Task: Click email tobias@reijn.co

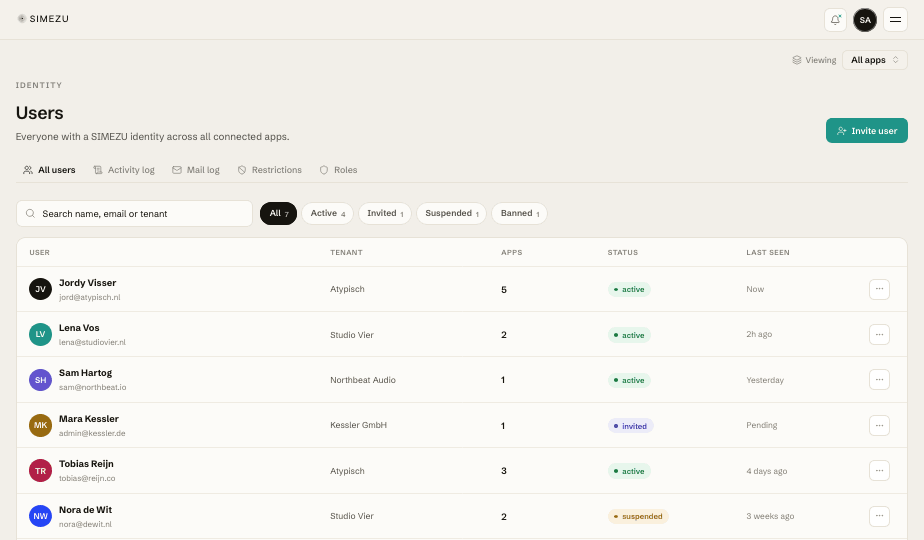Action: (87, 478)
